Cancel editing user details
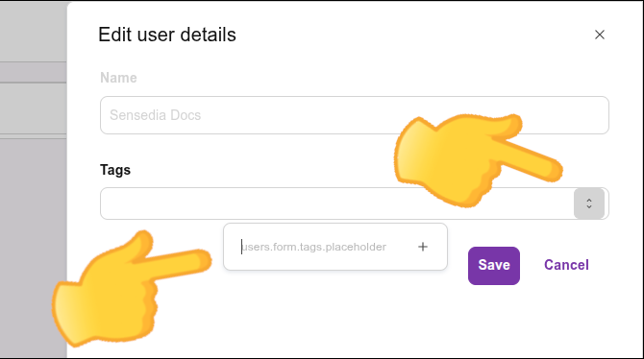The image size is (644, 359). 566,265
